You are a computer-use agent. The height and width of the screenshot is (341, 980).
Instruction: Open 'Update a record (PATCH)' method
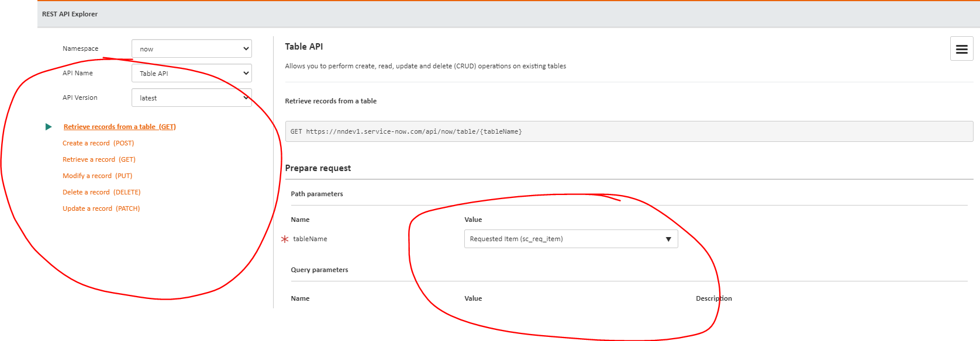(101, 208)
